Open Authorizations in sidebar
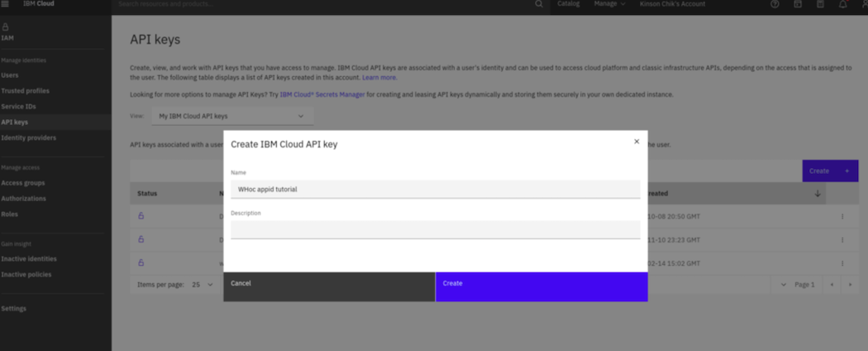868x351 pixels. click(23, 199)
